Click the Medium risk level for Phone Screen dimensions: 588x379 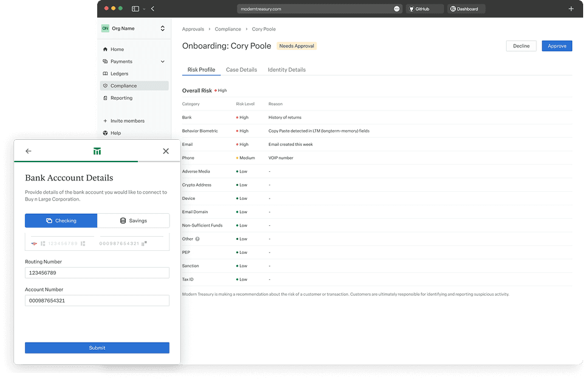(x=245, y=158)
